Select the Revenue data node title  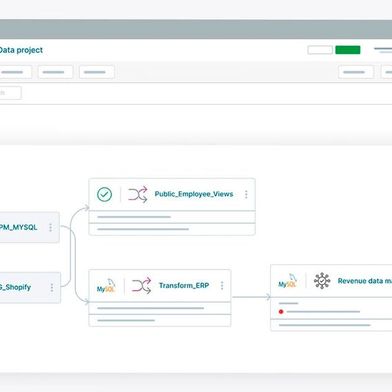(365, 281)
